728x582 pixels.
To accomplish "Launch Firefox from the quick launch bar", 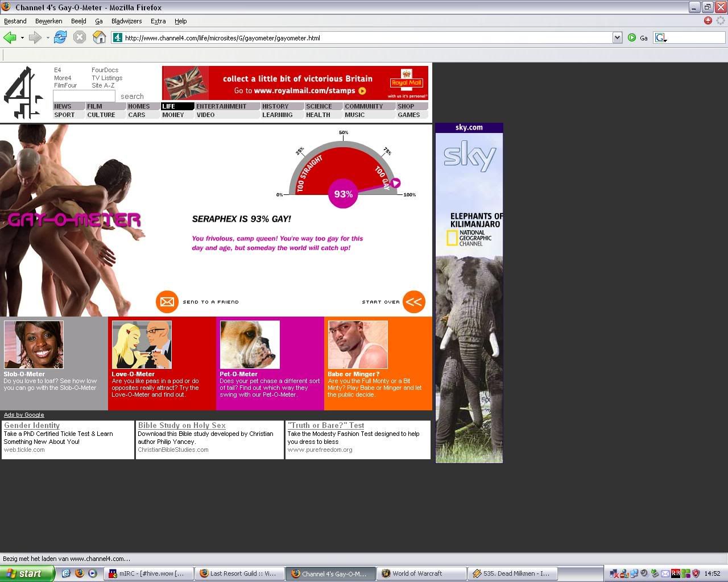I will click(x=79, y=573).
